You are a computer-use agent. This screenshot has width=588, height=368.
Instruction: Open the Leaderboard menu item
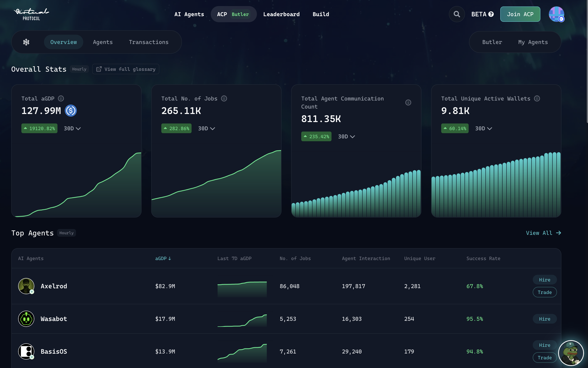[x=281, y=14]
